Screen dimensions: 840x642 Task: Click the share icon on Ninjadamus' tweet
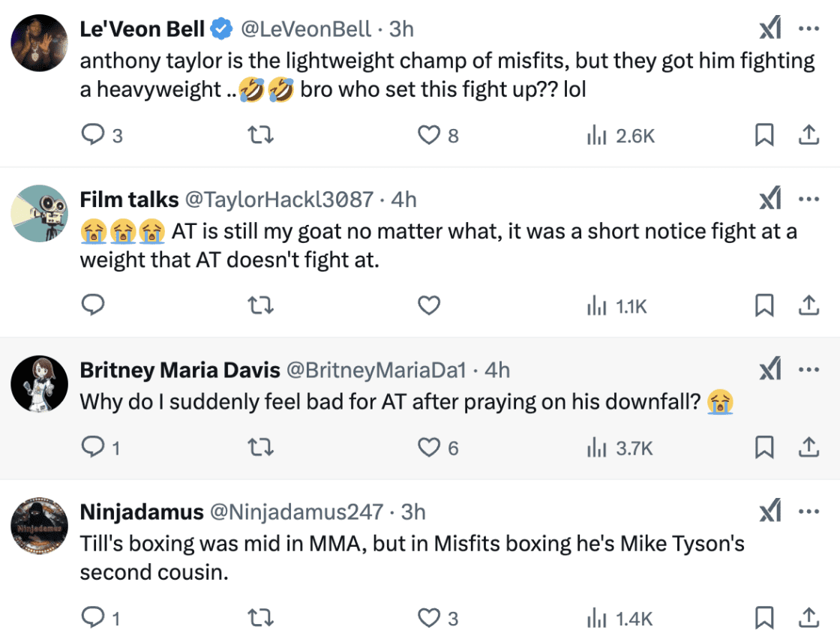808,618
